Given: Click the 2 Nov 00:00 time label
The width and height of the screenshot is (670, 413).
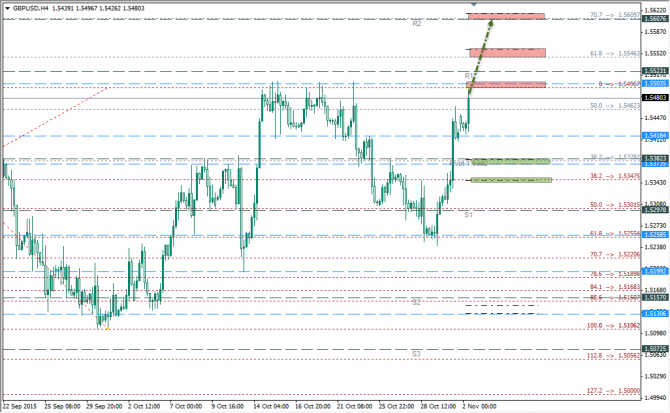Looking at the screenshot, I should click(479, 406).
